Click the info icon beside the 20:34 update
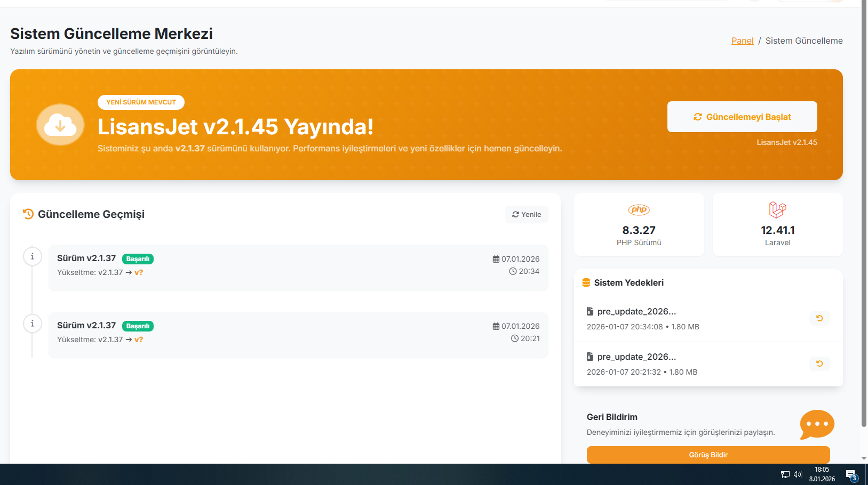Image resolution: width=868 pixels, height=485 pixels. point(33,256)
